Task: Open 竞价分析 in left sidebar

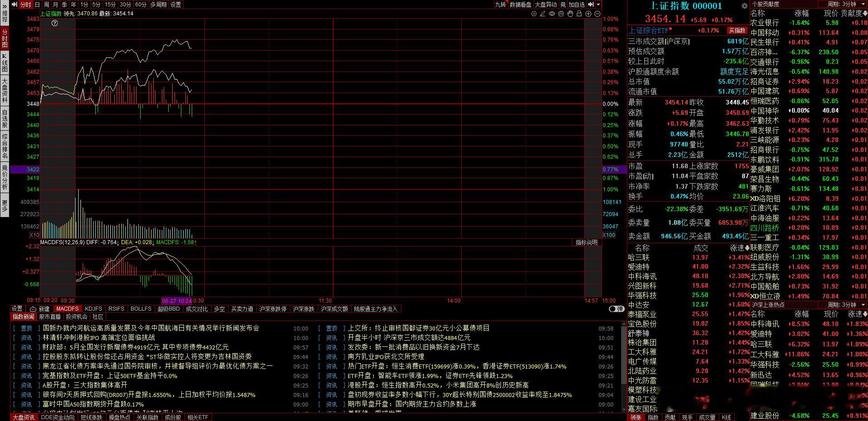Action: tap(5, 177)
